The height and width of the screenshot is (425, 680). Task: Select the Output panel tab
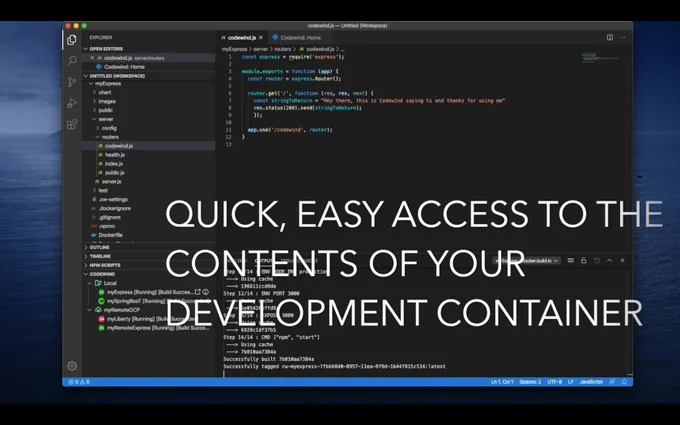(x=264, y=261)
